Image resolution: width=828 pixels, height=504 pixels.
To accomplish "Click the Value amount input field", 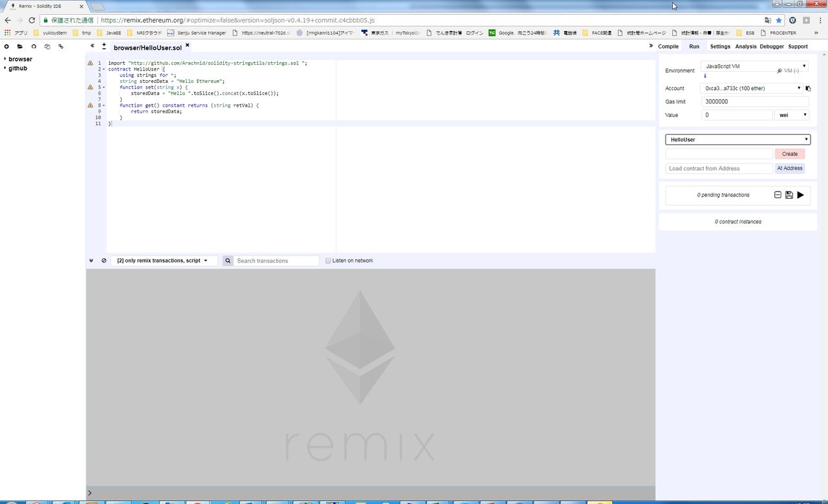I will (x=737, y=115).
